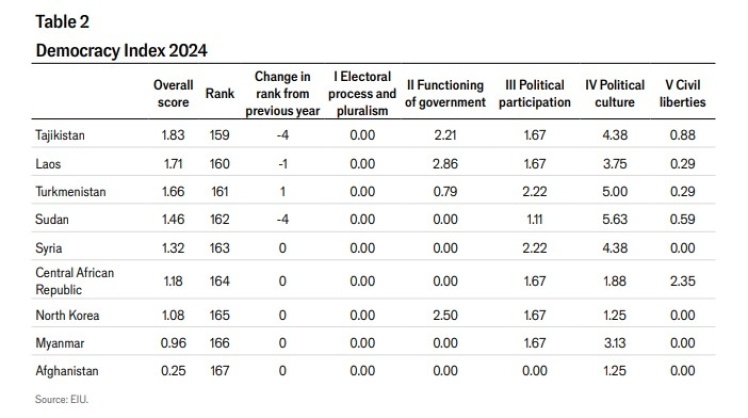Select 'Change in rank from previous year' header
The height and width of the screenshot is (418, 748).
[x=283, y=93]
